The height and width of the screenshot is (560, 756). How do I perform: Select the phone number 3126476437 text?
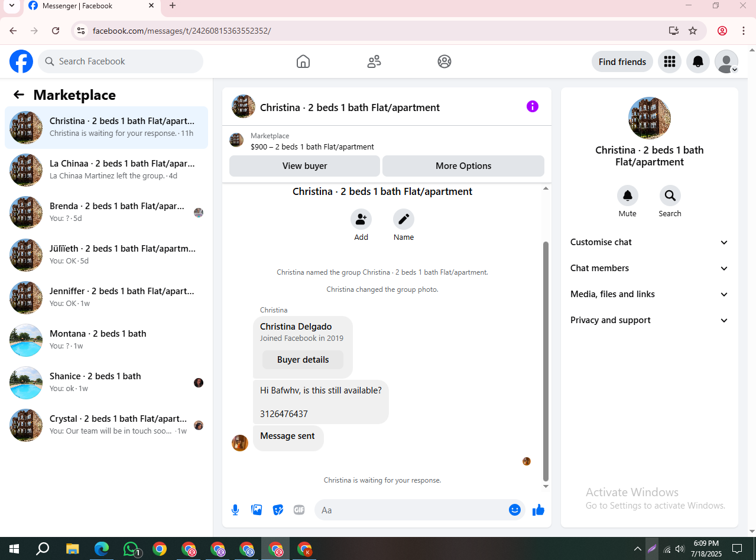(284, 414)
